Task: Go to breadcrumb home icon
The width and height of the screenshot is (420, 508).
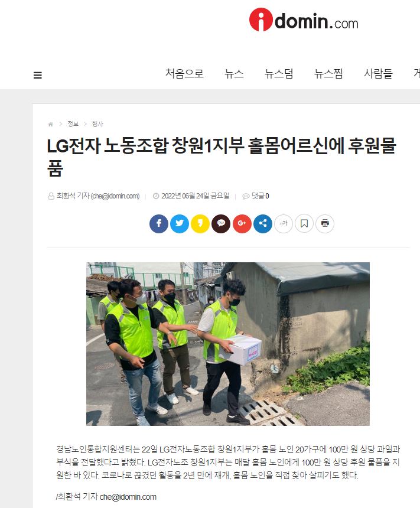Action: coord(51,124)
